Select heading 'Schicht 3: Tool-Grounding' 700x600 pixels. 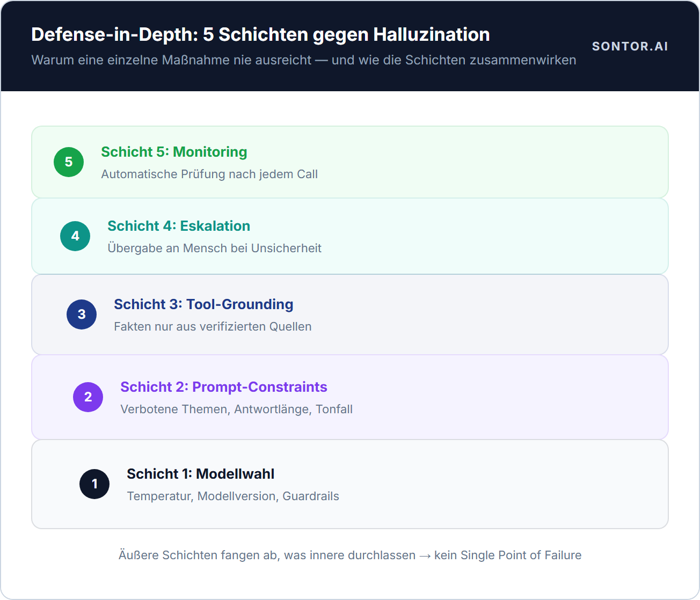(203, 304)
